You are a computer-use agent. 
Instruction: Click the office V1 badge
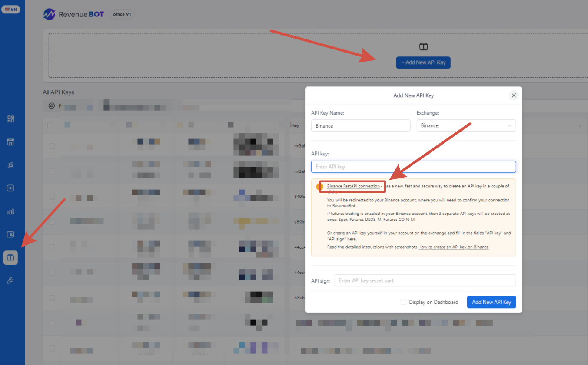[x=122, y=14]
